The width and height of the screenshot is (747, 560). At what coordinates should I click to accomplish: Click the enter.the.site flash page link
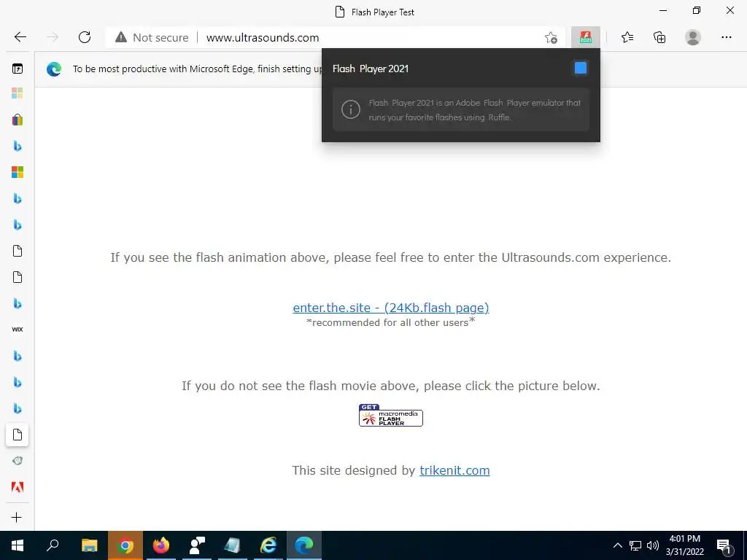pyautogui.click(x=391, y=308)
